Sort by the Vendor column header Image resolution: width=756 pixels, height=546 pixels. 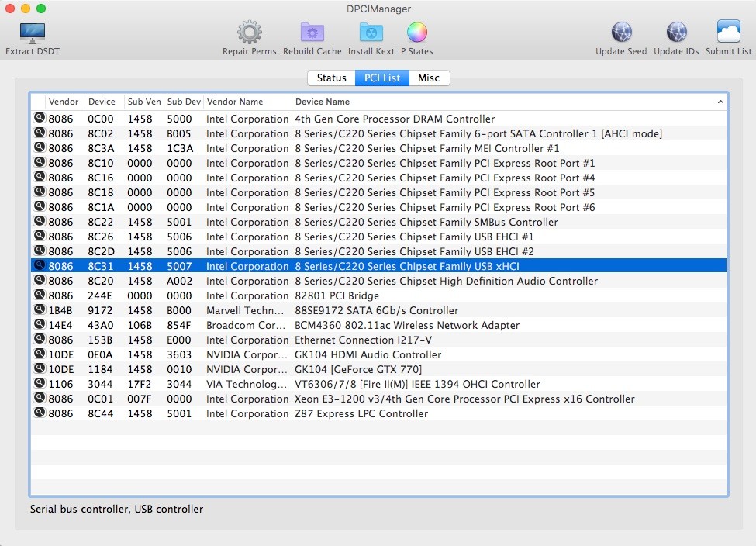64,102
